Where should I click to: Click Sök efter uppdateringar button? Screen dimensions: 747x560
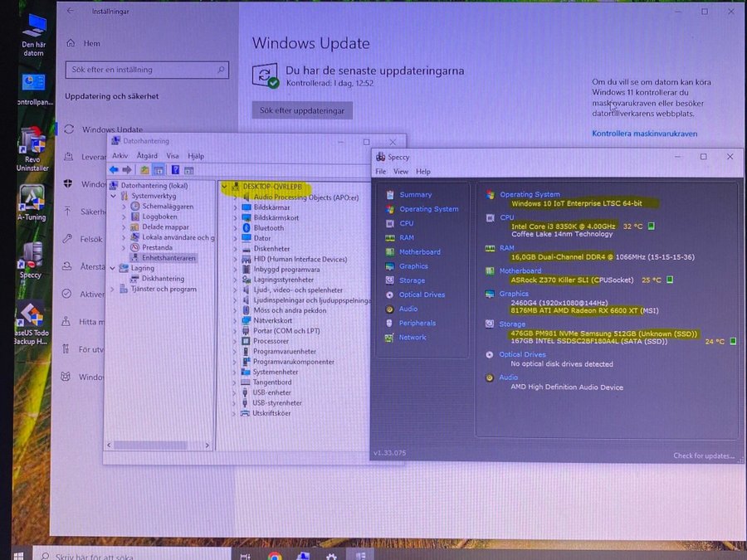(302, 110)
